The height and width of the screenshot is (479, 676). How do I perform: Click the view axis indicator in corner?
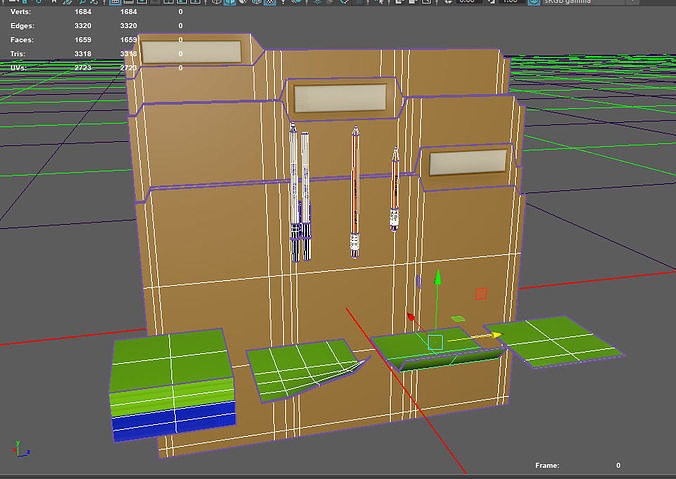pyautogui.click(x=18, y=448)
